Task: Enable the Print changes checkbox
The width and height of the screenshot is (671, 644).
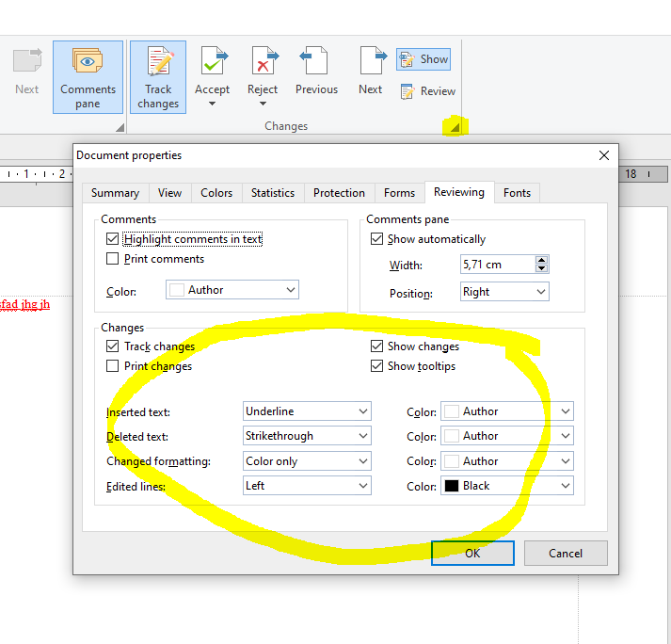Action: tap(113, 366)
